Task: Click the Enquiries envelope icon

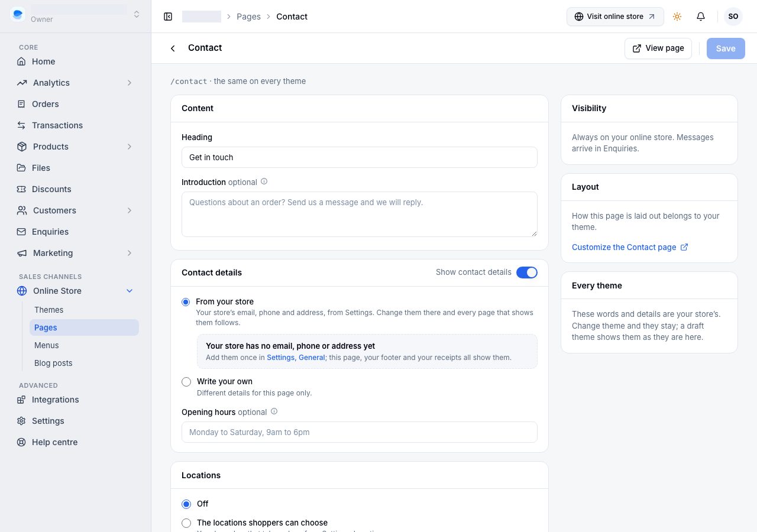Action: click(21, 232)
